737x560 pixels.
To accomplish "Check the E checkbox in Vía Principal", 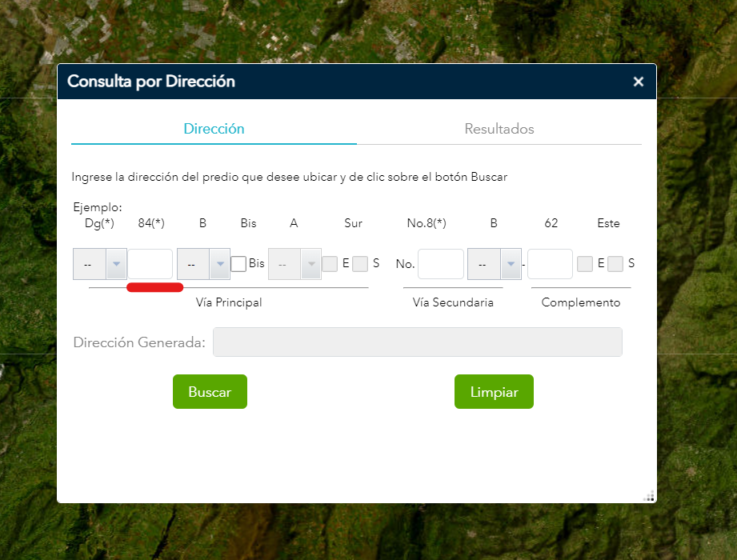I will point(330,264).
